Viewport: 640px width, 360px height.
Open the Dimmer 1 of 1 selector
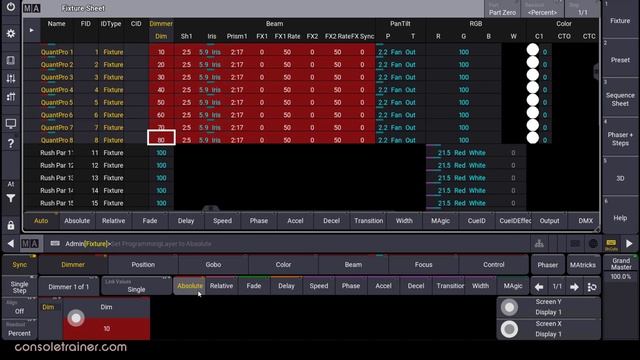[69, 286]
